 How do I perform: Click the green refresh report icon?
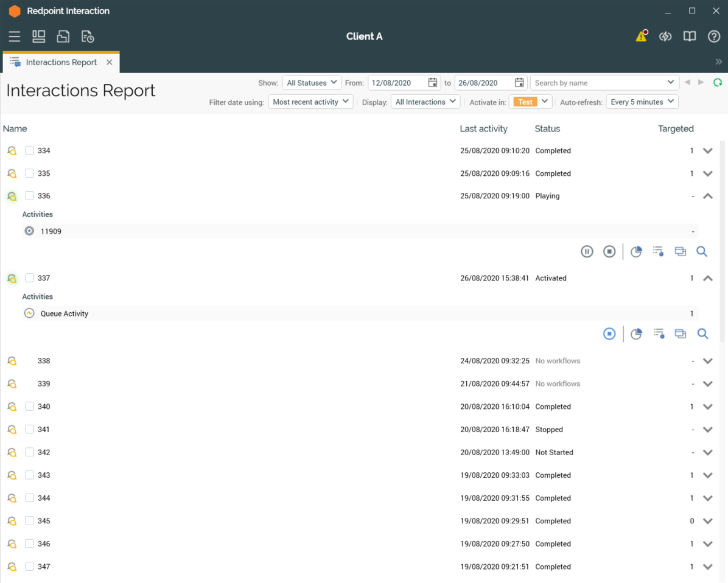[x=718, y=83]
